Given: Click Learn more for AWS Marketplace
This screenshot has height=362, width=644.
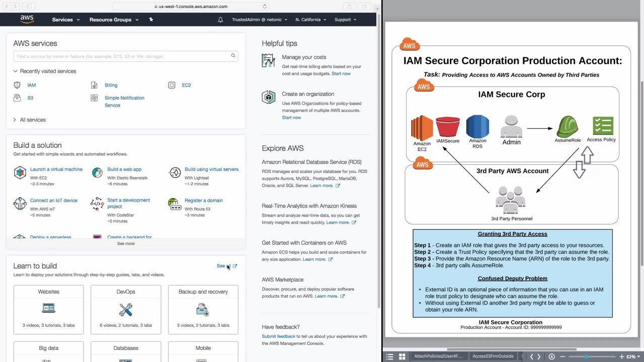Looking at the screenshot, I should (x=330, y=296).
